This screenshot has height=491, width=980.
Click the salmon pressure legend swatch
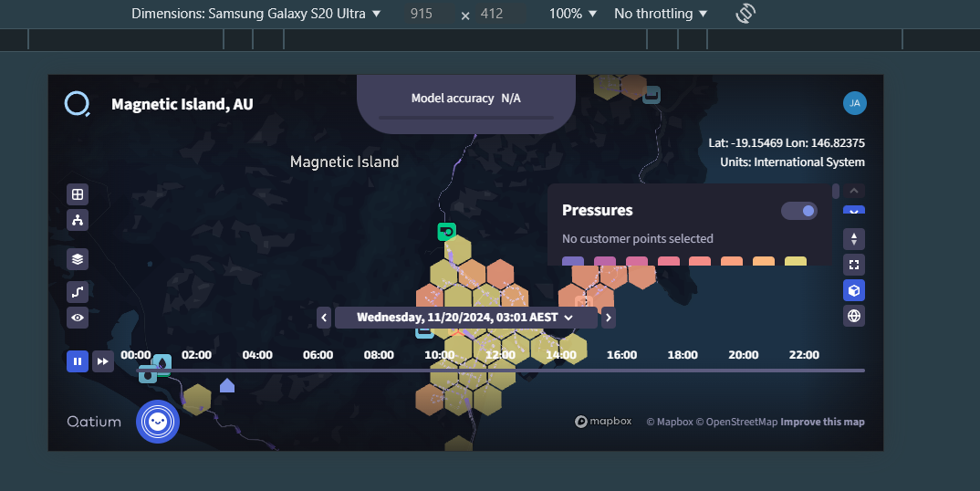(700, 261)
